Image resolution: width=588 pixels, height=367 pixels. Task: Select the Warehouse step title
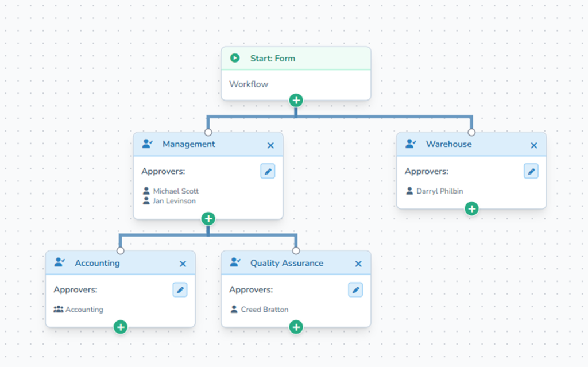coord(449,144)
